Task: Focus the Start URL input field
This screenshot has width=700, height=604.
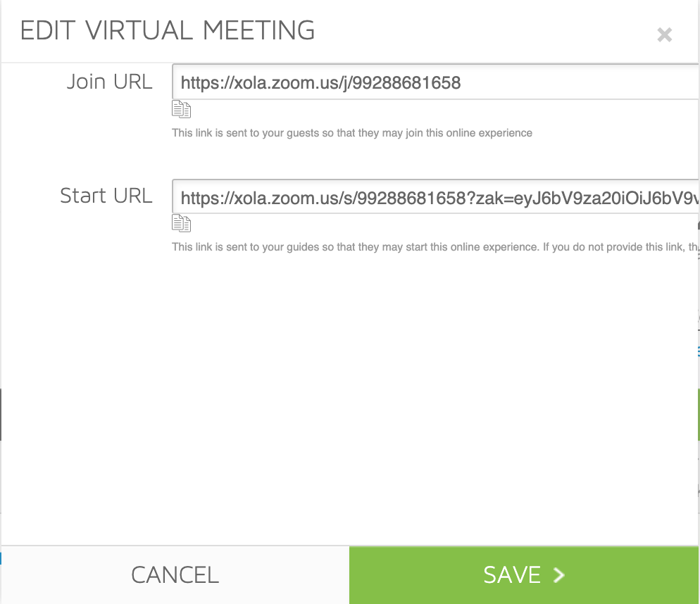Action: pos(436,197)
